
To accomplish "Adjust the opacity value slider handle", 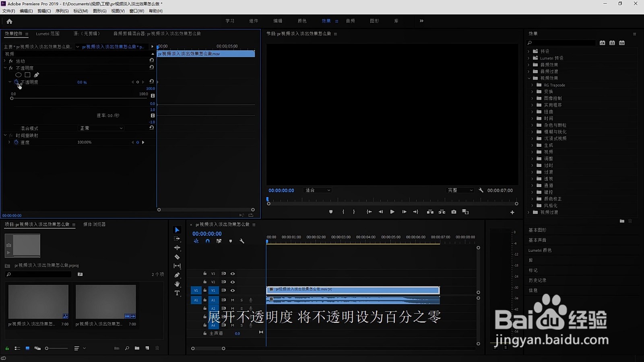I will (12, 98).
